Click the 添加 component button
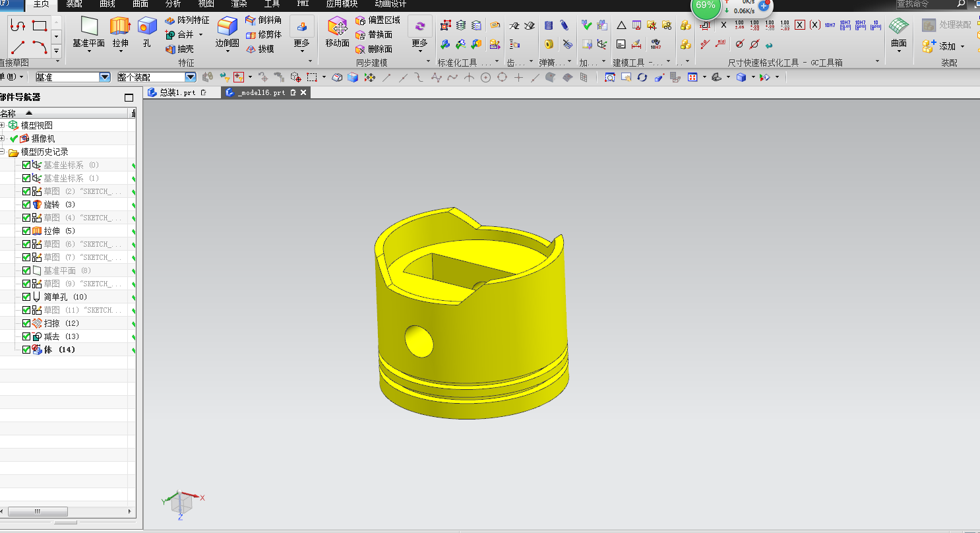This screenshot has width=980, height=533. 942,46
